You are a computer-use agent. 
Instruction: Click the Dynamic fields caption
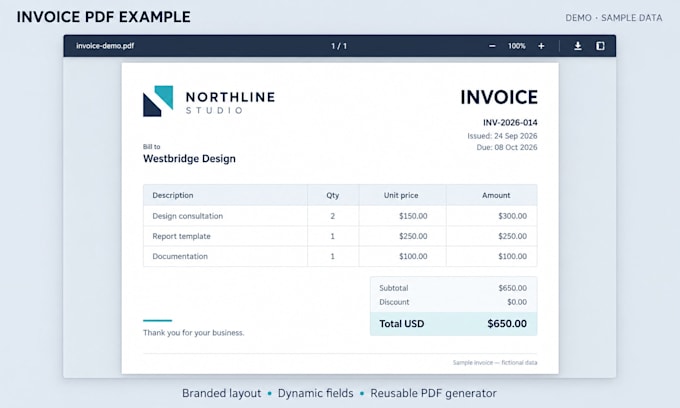[315, 393]
